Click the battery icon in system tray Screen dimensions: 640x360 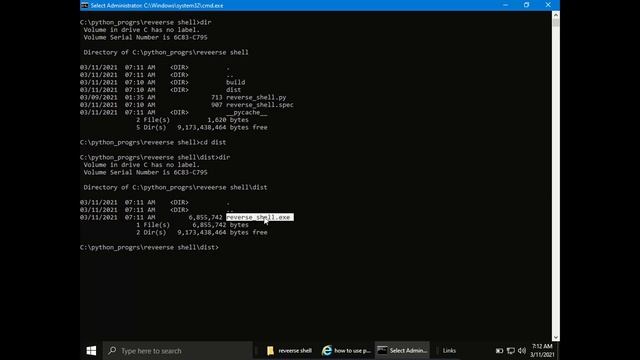pos(499,351)
